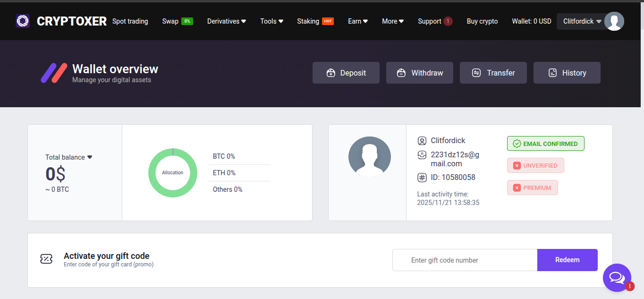
Task: Expand the Tools dropdown menu
Action: (x=271, y=21)
